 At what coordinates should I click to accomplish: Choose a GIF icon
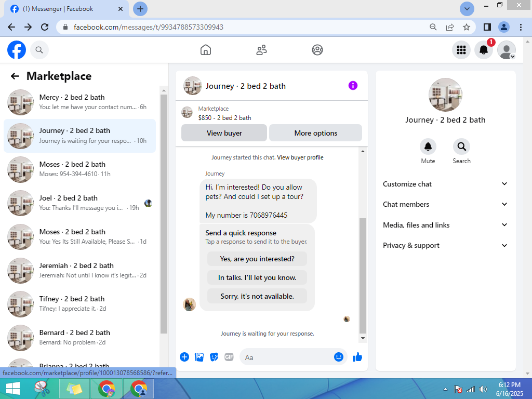(x=229, y=357)
